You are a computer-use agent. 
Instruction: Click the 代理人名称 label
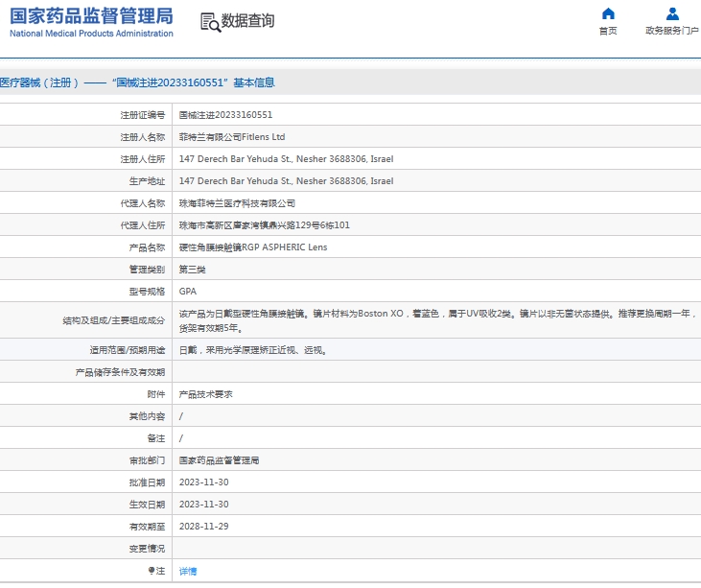click(143, 203)
